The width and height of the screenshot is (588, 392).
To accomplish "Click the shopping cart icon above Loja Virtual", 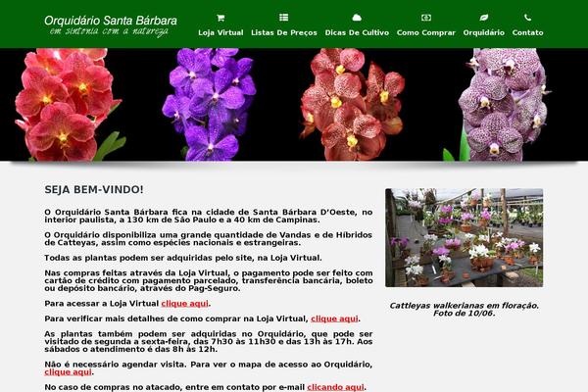I will (x=220, y=18).
